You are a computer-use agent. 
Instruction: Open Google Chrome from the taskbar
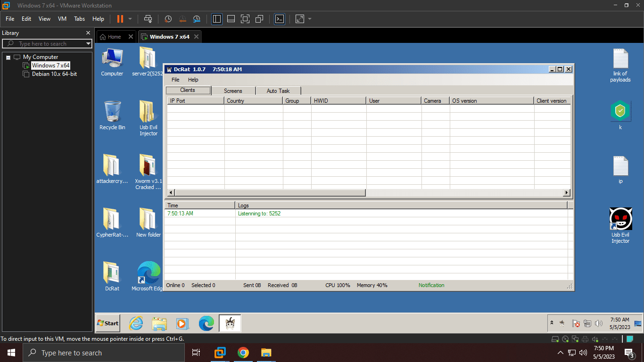243,353
